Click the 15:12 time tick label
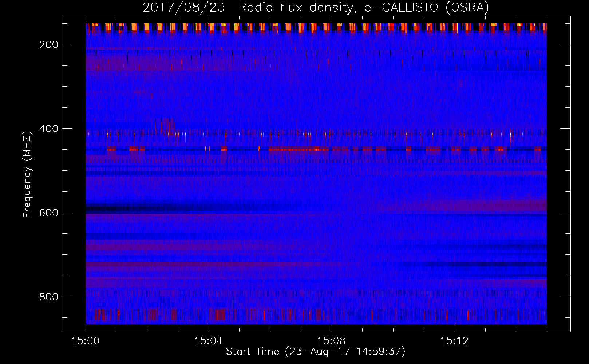The width and height of the screenshot is (589, 364). [x=454, y=341]
